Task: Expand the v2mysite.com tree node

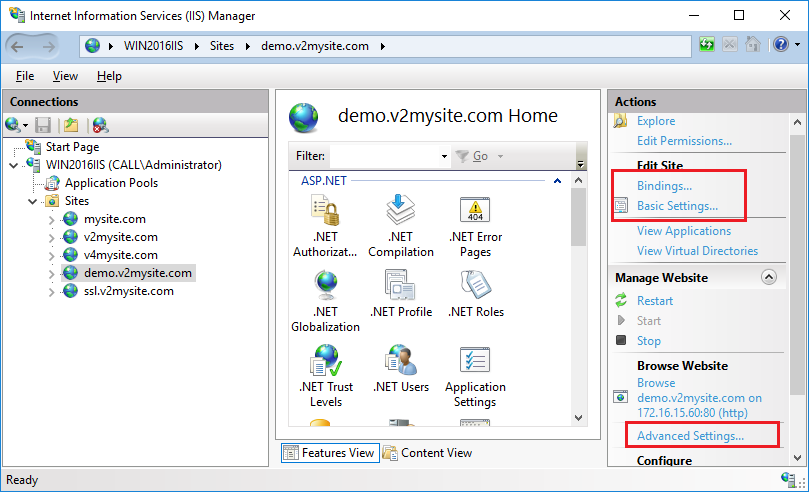Action: (x=51, y=238)
